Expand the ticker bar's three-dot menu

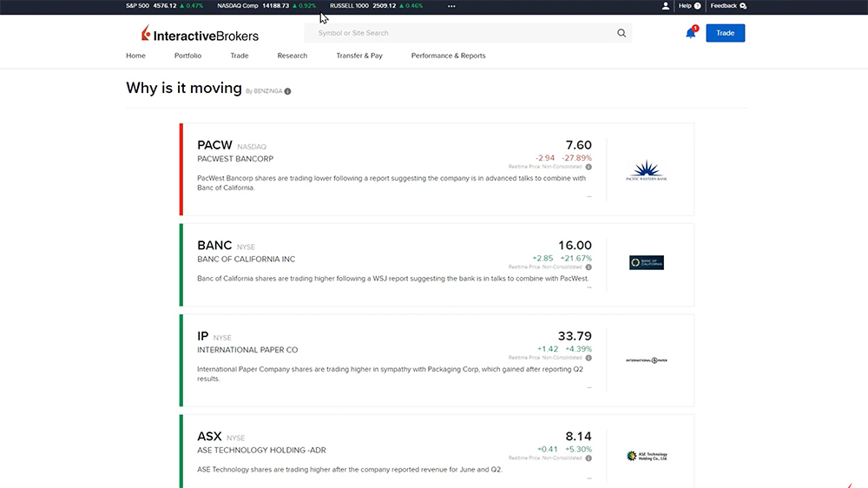(x=451, y=6)
